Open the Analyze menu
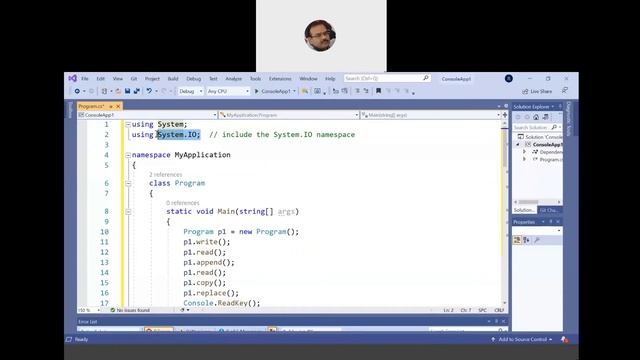This screenshot has height=360, width=640. point(233,78)
